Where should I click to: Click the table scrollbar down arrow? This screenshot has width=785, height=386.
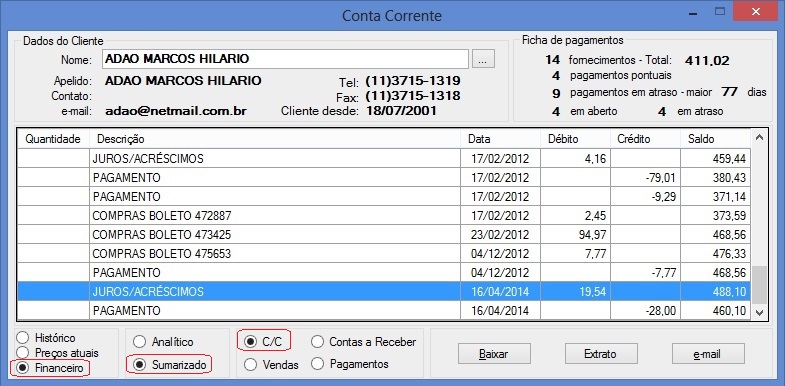tap(759, 313)
